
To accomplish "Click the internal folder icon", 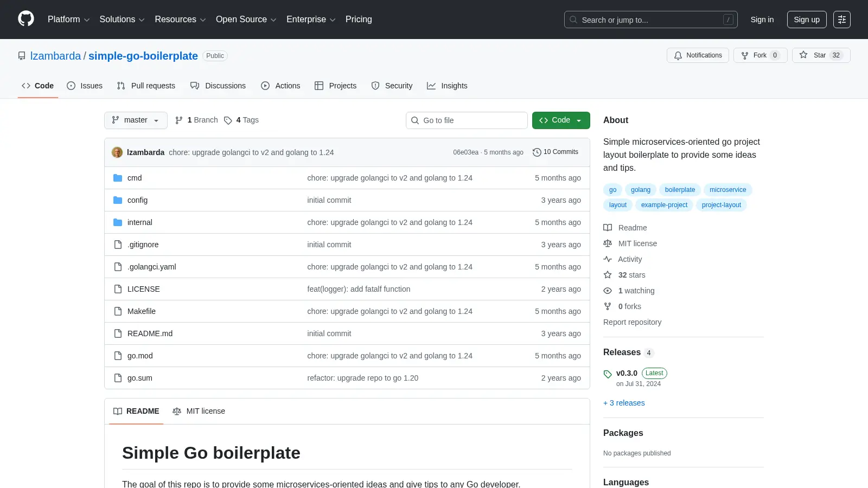I will 118,222.
